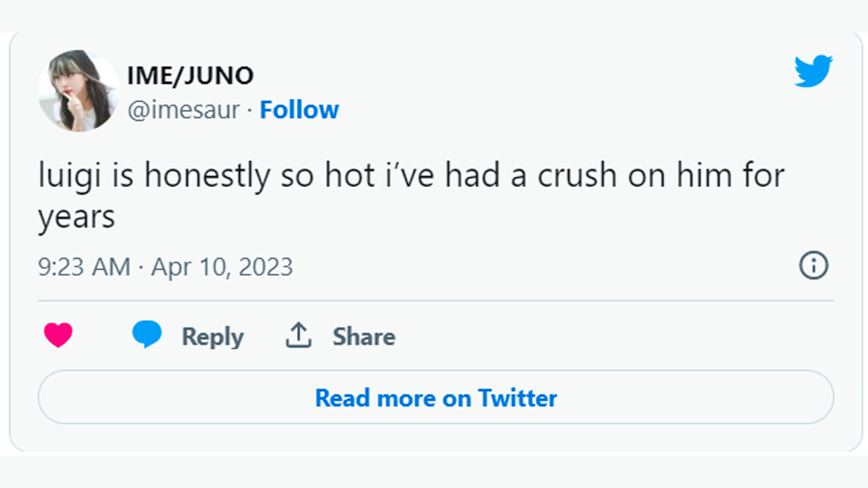868x488 pixels.
Task: Follow the @imesaur account
Action: (299, 110)
